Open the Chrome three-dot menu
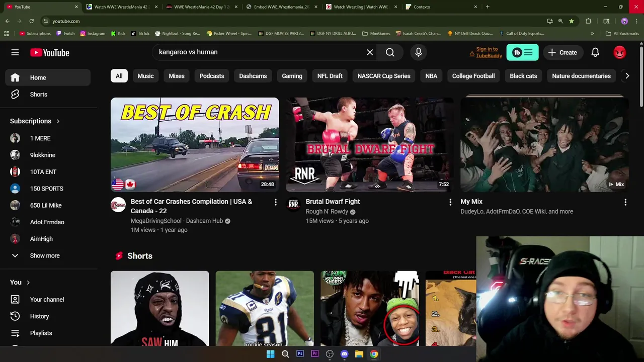Viewport: 644px width, 362px height. click(636, 21)
